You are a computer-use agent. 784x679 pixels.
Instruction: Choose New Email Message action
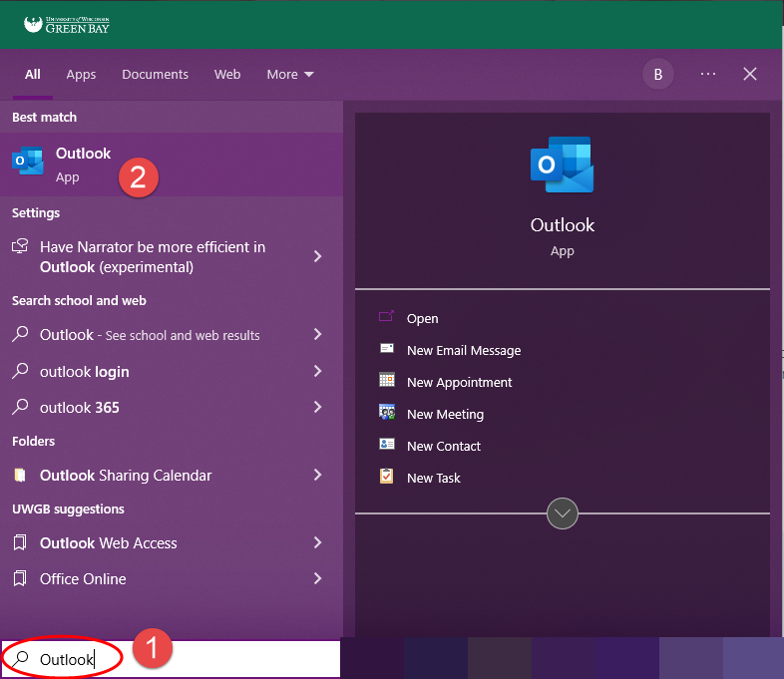tap(464, 350)
